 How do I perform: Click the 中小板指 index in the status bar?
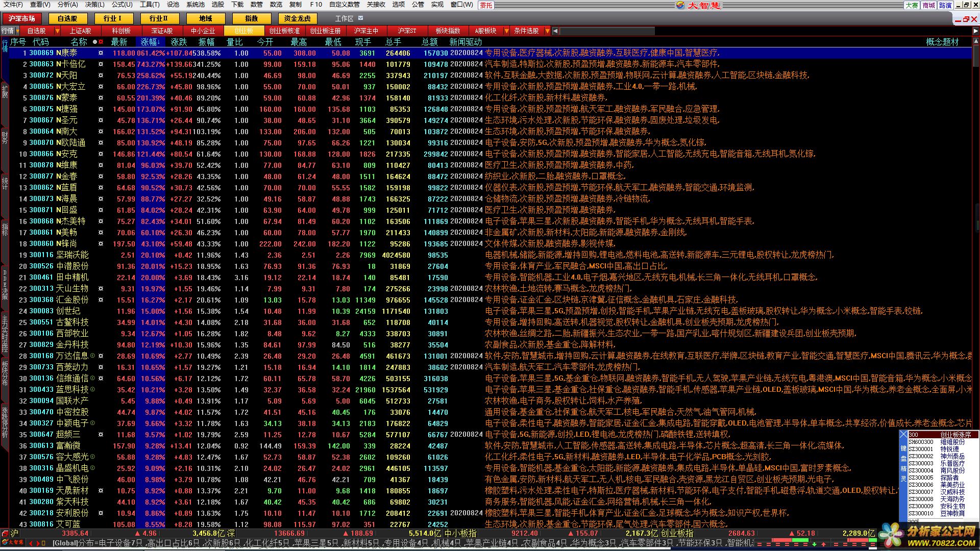460,533
